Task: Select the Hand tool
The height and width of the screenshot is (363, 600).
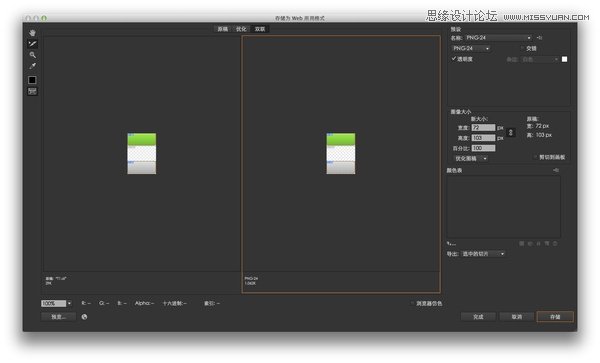Action: tap(33, 33)
